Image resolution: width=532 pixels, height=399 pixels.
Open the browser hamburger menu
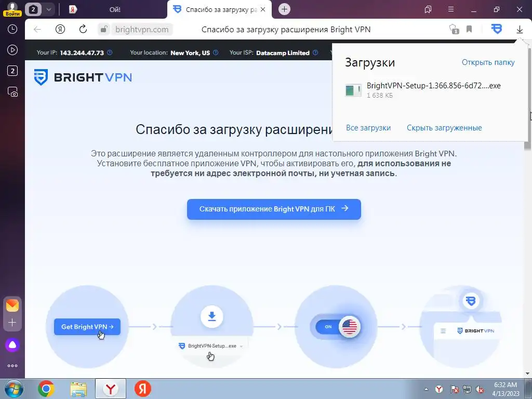[x=451, y=9]
